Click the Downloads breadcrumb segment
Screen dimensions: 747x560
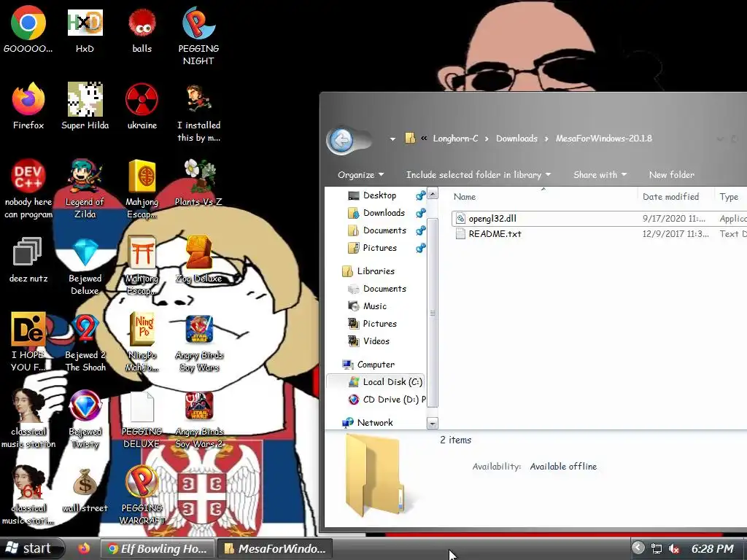tap(516, 139)
